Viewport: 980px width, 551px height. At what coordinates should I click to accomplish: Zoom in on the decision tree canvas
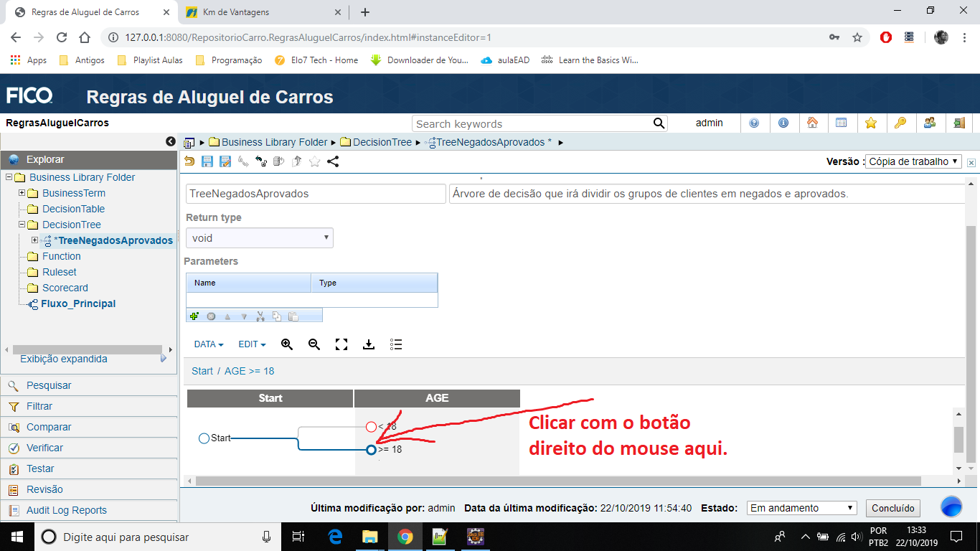(x=286, y=344)
